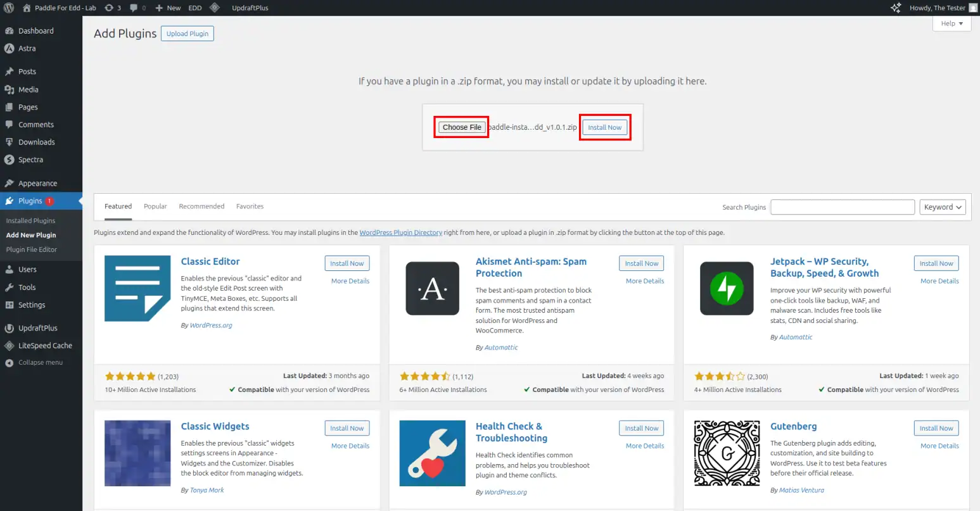Click the EDD diamond icon in admin bar
The width and height of the screenshot is (980, 511).
[x=215, y=8]
